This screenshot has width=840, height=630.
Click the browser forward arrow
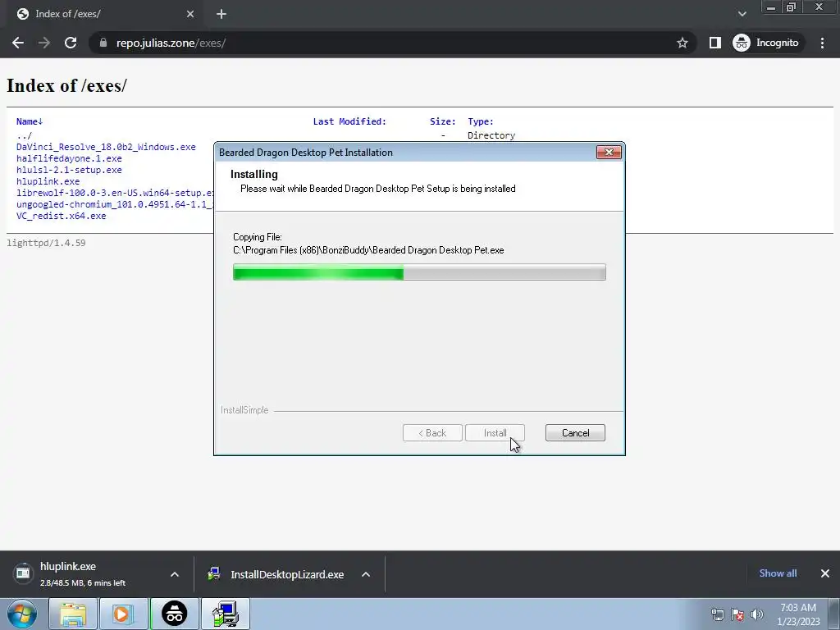tap(44, 43)
